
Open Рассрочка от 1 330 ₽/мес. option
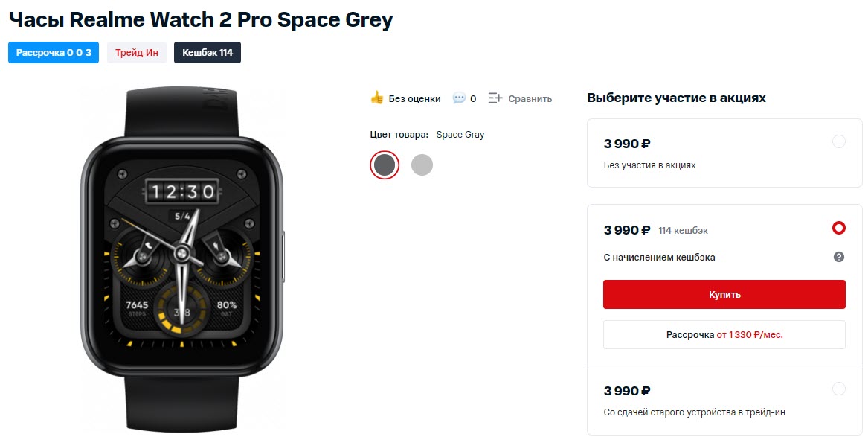coord(724,334)
